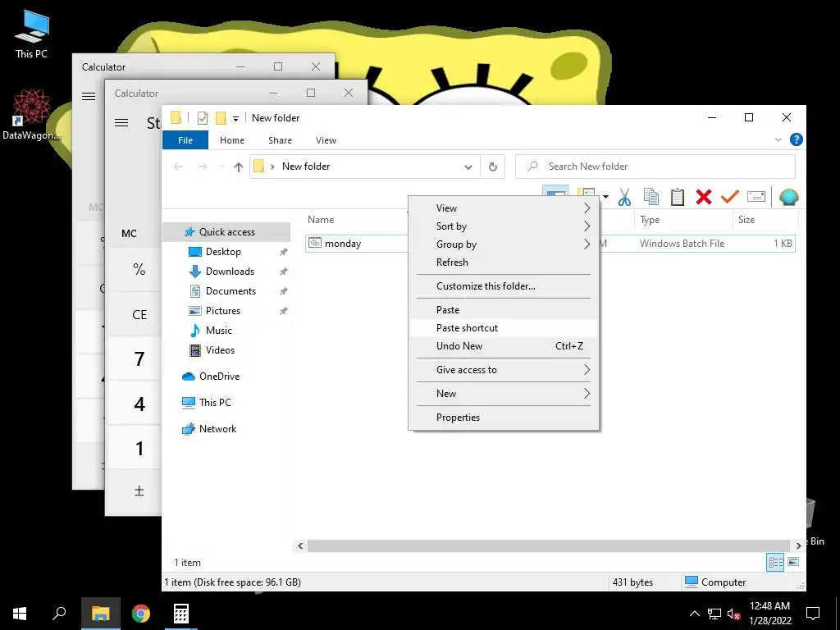Image resolution: width=840 pixels, height=630 pixels.
Task: Select Paste shortcut in the context menu
Action: [504, 328]
